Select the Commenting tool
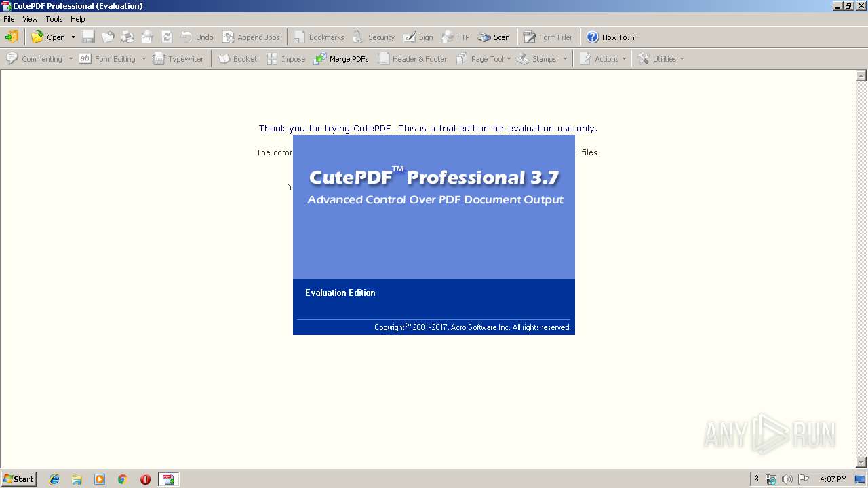This screenshot has width=868, height=488. pos(34,59)
